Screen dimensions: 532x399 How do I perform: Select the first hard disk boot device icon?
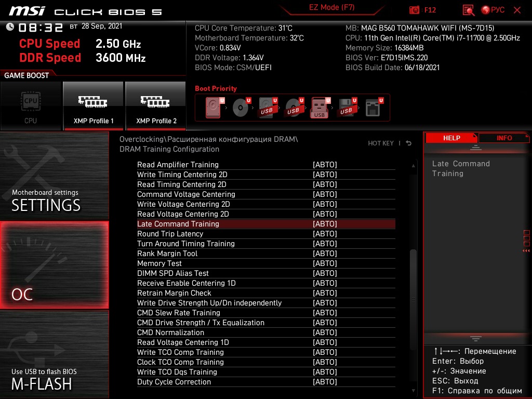(x=215, y=108)
